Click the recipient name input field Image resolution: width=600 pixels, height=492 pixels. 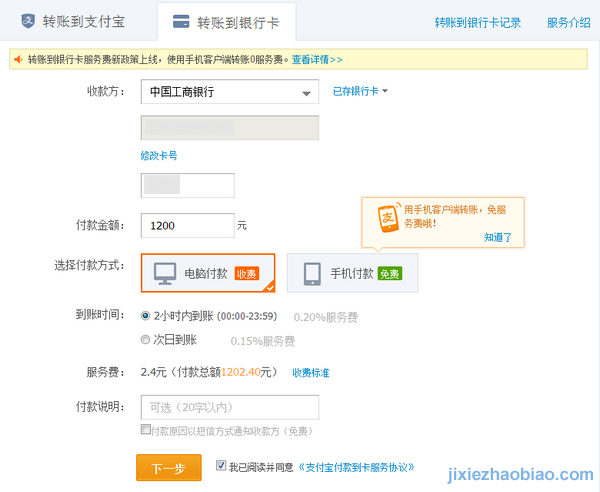pos(188,185)
